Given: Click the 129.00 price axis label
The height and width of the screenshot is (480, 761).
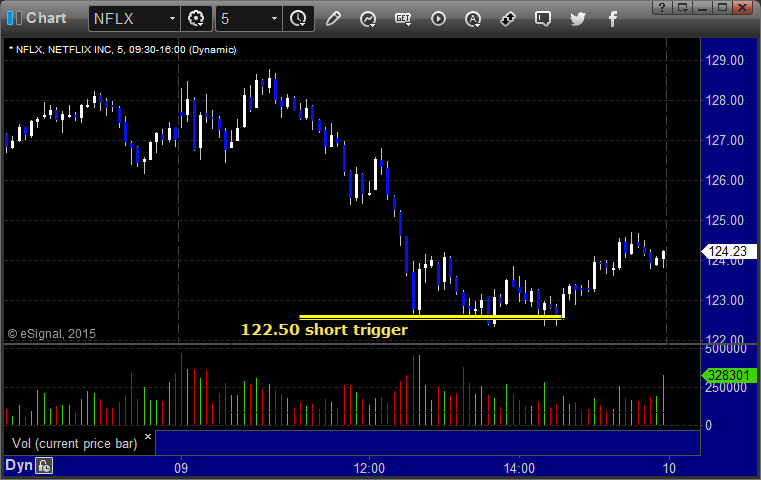Looking at the screenshot, I should click(x=725, y=60).
